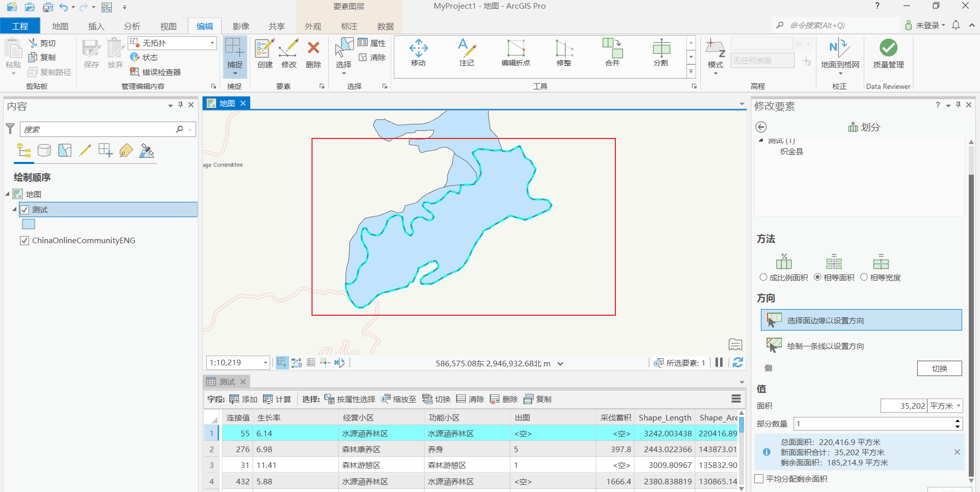The height and width of the screenshot is (492, 980).
Task: Switch to the 共享 ribbon tab
Action: 276,26
